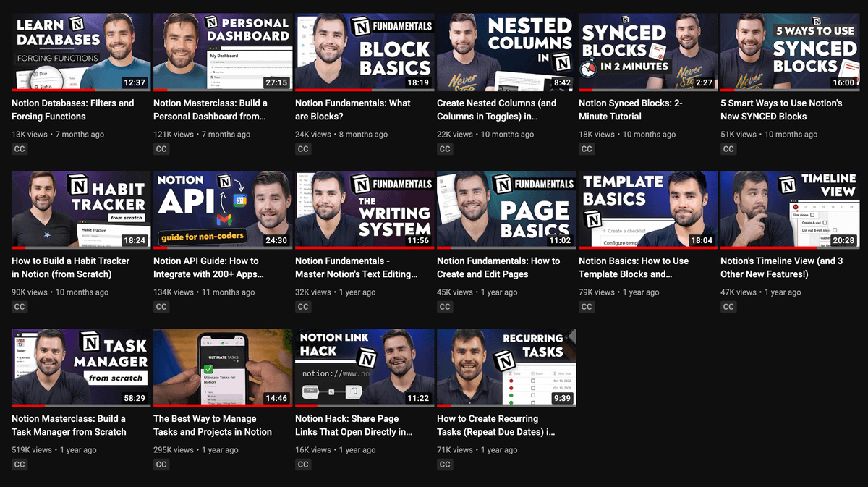The image size is (868, 487).
Task: Click the 58:29 duration badge on Task Manager thumbnail
Action: tap(134, 398)
